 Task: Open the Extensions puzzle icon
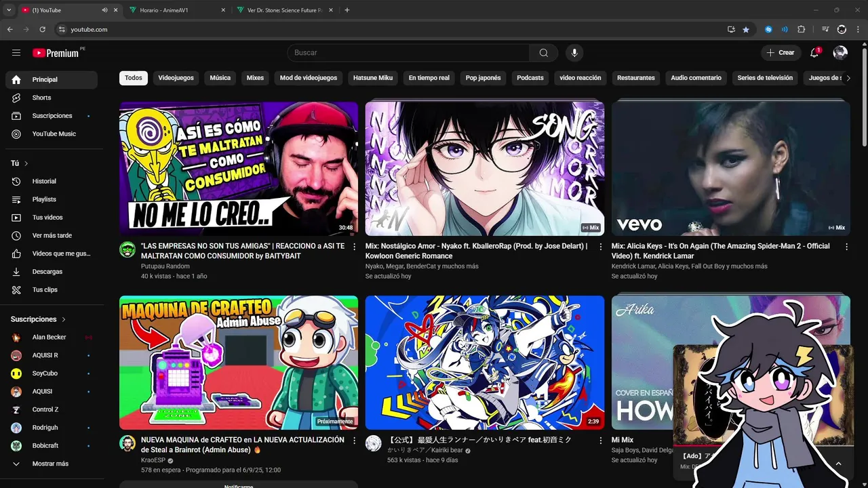click(x=802, y=29)
